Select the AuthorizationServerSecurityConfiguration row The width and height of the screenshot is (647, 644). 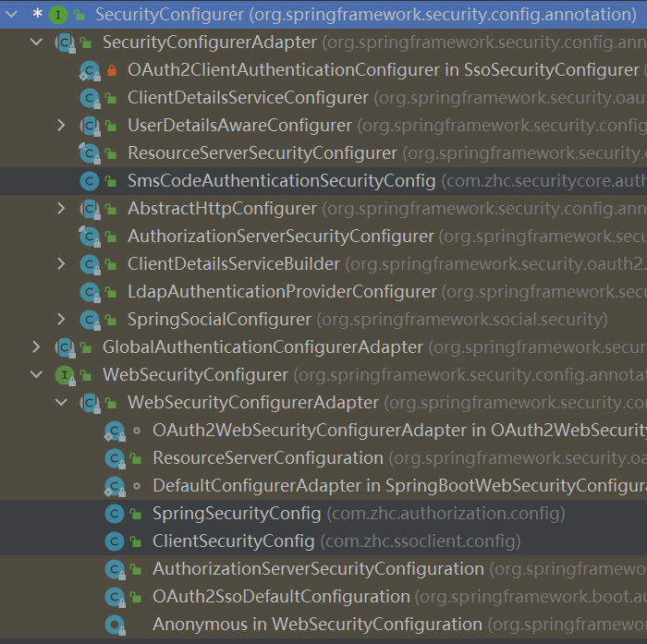pyautogui.click(x=323, y=569)
